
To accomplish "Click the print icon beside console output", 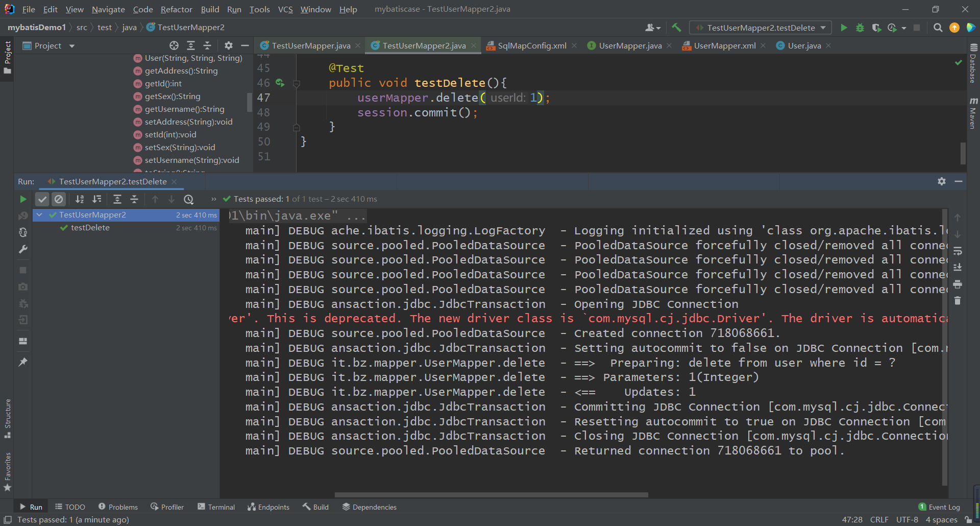I will click(x=958, y=284).
